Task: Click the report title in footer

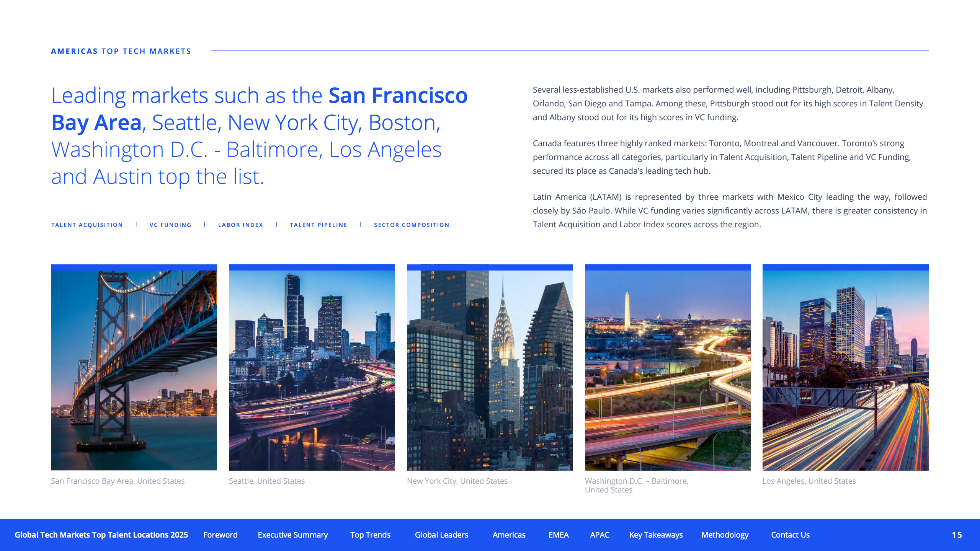Action: click(101, 535)
